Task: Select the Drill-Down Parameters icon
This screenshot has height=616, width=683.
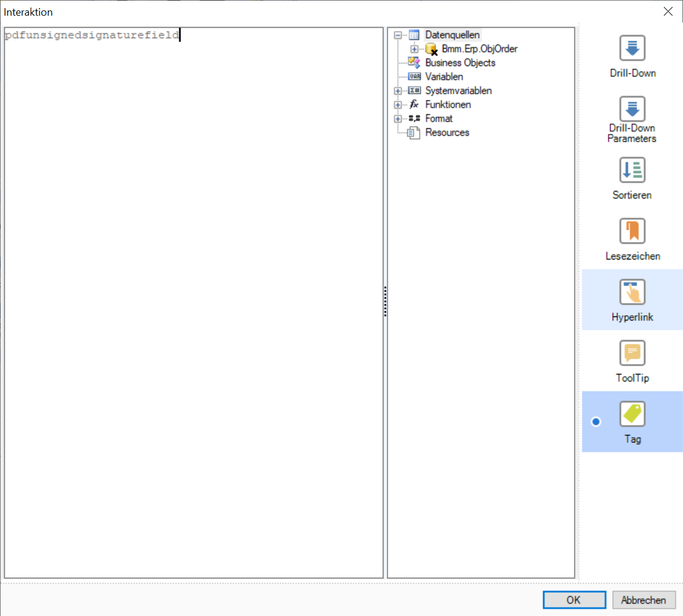Action: pos(632,109)
